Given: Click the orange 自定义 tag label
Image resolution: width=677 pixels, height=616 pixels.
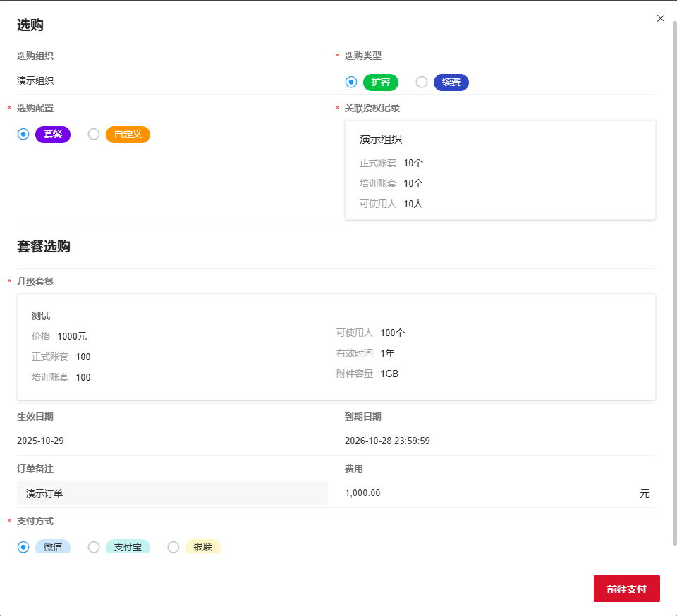Looking at the screenshot, I should tap(128, 134).
